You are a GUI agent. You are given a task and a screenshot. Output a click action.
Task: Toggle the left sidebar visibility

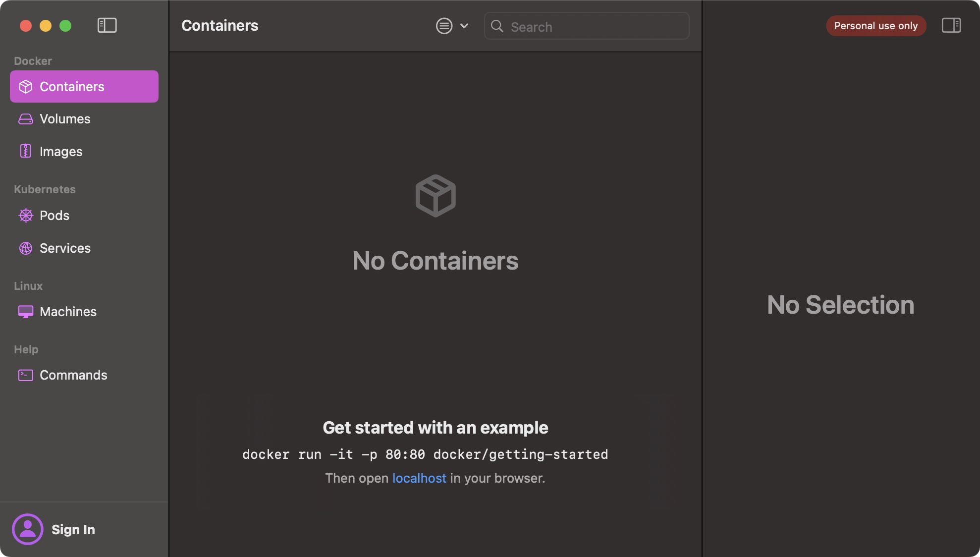pyautogui.click(x=107, y=25)
